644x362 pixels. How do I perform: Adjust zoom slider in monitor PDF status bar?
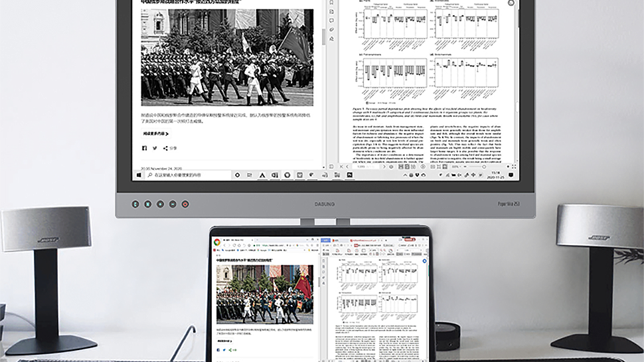(x=485, y=167)
